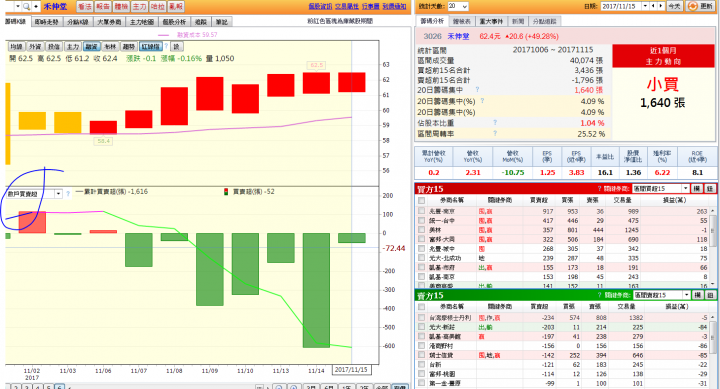Check the box for 台新 seller row
This screenshot has height=389, width=720.
point(421,364)
